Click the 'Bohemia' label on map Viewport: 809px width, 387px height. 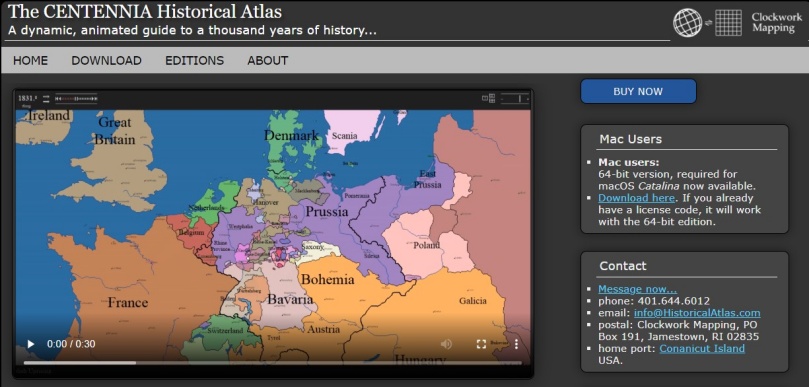[x=328, y=280]
